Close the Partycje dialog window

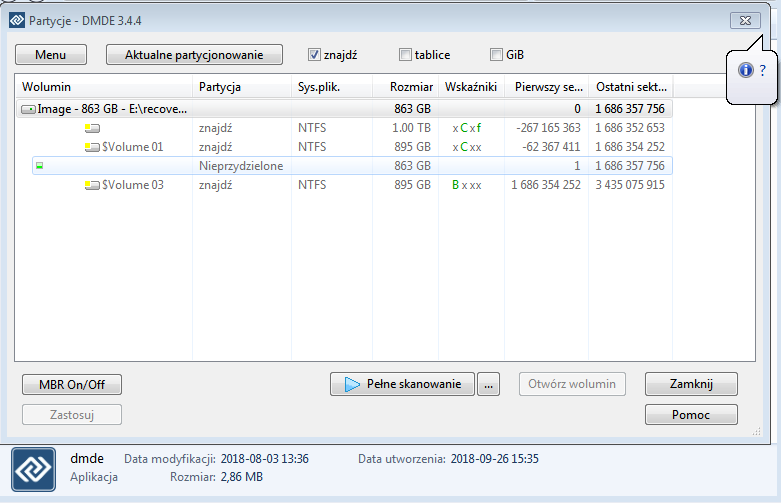[746, 20]
